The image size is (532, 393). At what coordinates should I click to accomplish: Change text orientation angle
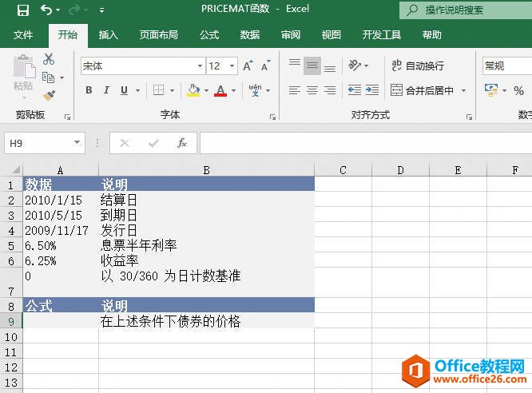(355, 65)
